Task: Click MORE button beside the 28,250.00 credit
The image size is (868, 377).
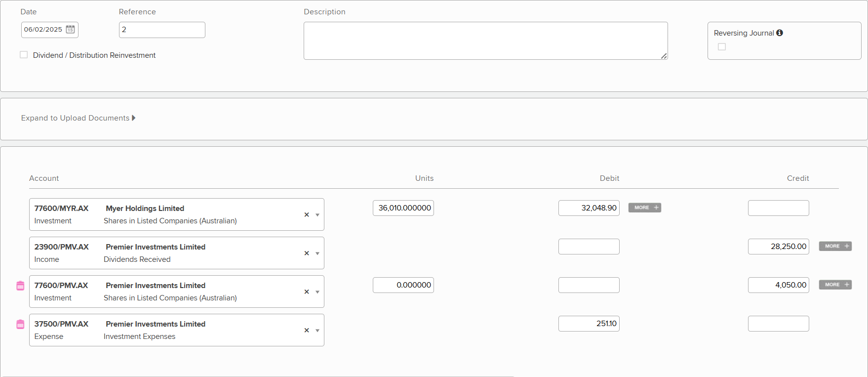Action: point(835,246)
